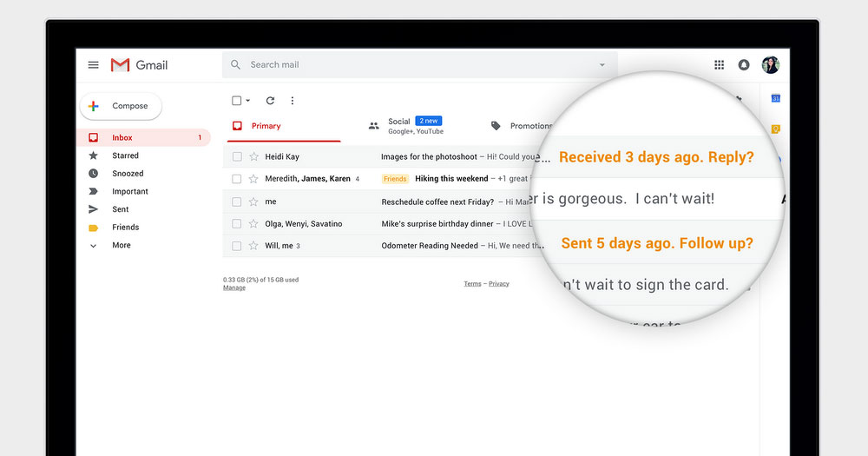The image size is (868, 456).
Task: Click the 0.33 GB of 15 GB used text
Action: (x=260, y=280)
